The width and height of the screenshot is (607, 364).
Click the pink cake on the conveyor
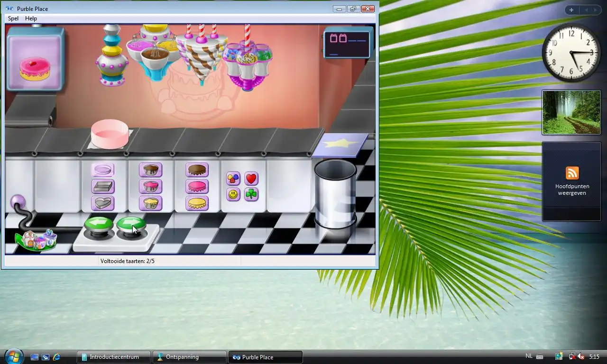point(110,134)
